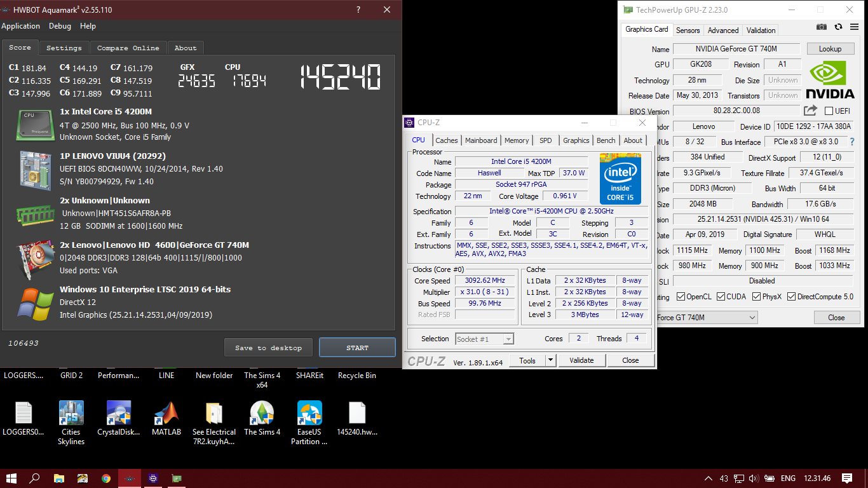Click the Tools button in CPU-Z
The width and height of the screenshot is (868, 488).
click(527, 360)
